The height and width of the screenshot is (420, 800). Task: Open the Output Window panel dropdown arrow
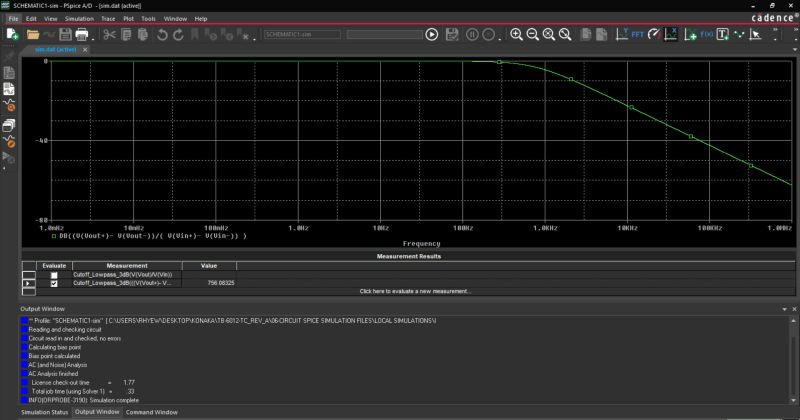tap(784, 309)
